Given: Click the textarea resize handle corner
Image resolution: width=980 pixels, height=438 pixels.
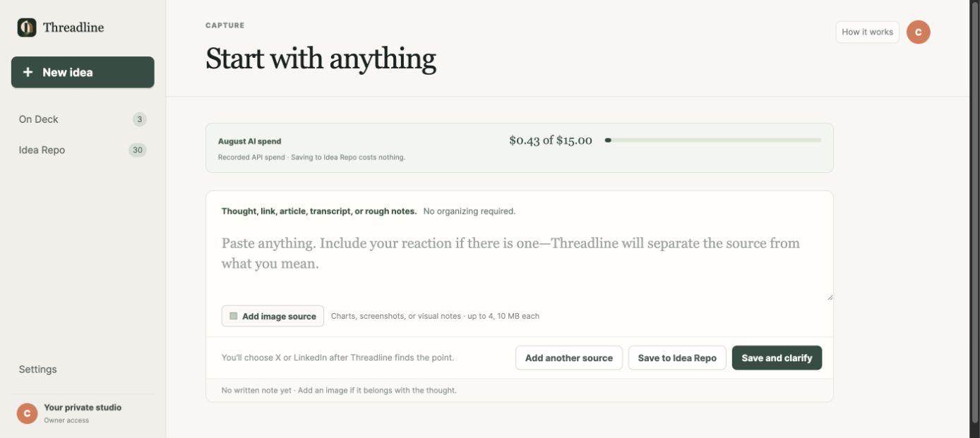Looking at the screenshot, I should [830, 297].
